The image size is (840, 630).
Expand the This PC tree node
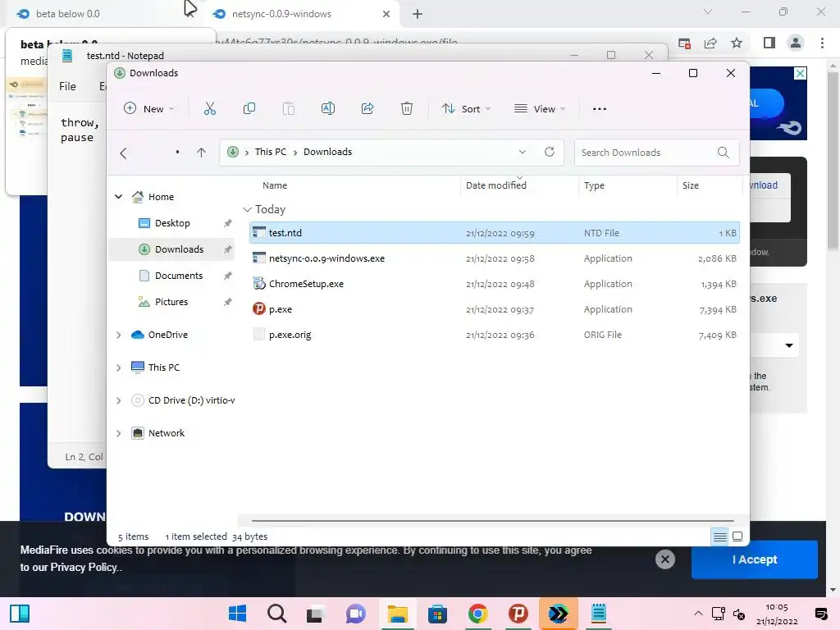(118, 367)
